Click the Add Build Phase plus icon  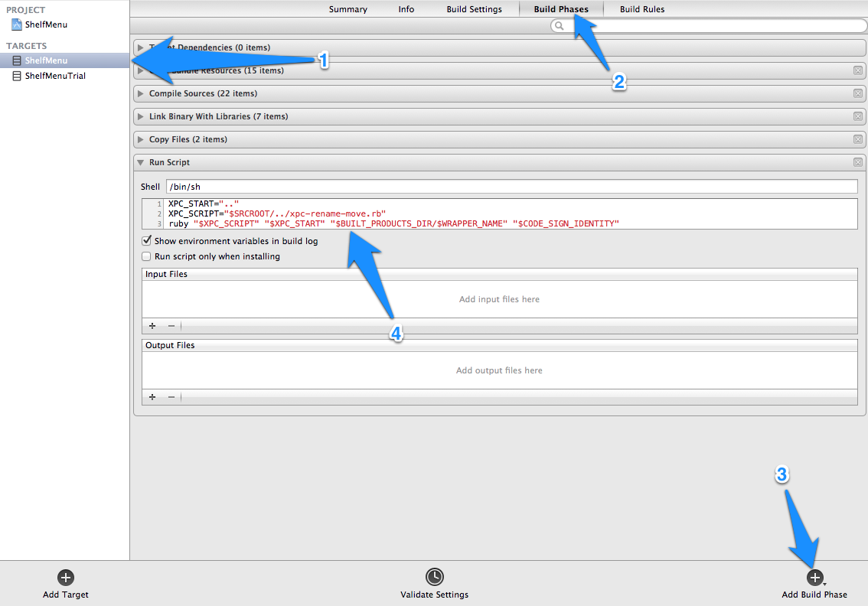[x=814, y=578]
